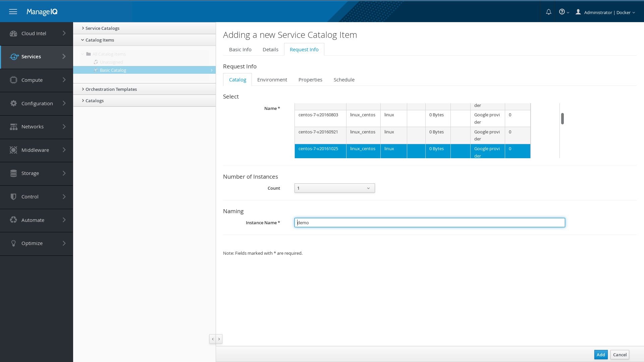Open the Administrator | Docker user menu
644x362 pixels.
(x=609, y=12)
